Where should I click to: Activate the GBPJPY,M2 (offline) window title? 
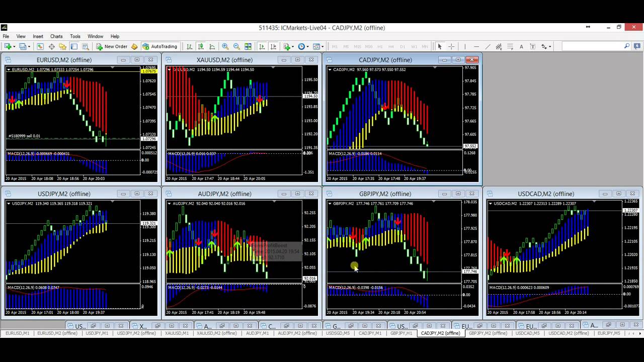(385, 194)
